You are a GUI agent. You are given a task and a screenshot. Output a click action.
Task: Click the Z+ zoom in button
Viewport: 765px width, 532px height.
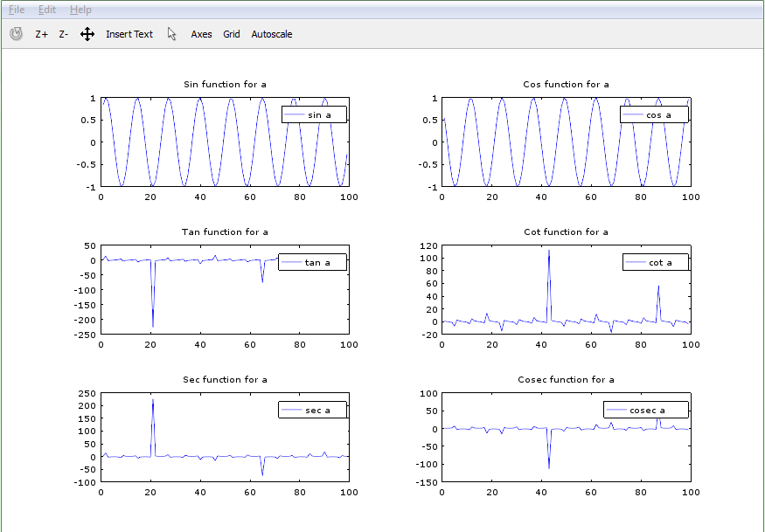(x=41, y=34)
